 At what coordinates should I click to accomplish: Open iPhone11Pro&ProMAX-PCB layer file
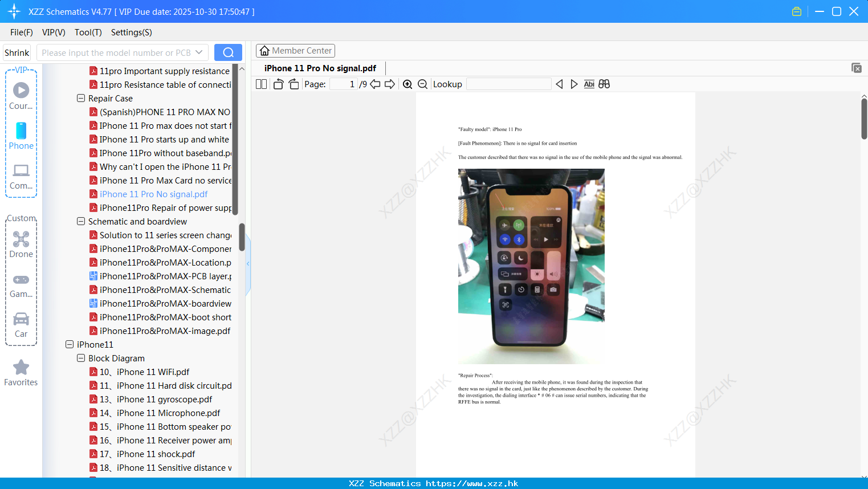[x=160, y=276]
